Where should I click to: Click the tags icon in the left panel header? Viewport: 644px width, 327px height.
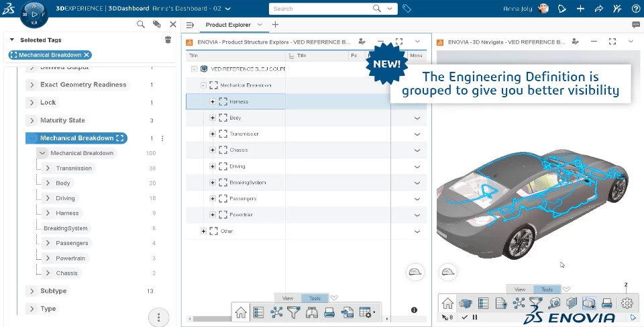pyautogui.click(x=157, y=24)
